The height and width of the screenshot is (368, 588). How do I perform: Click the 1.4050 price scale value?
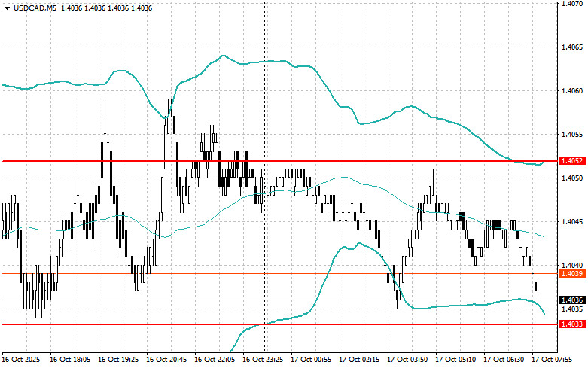[572, 178]
